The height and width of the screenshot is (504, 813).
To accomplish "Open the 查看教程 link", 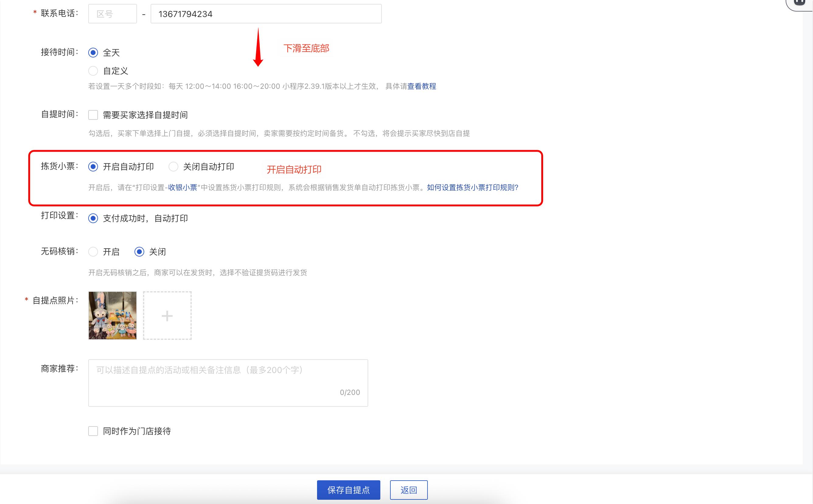I will click(x=421, y=86).
